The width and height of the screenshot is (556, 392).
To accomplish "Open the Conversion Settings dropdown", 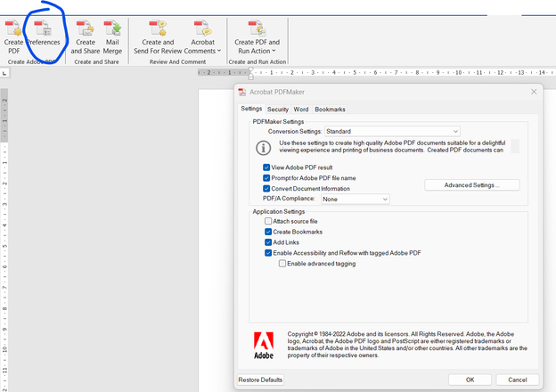I will point(392,132).
